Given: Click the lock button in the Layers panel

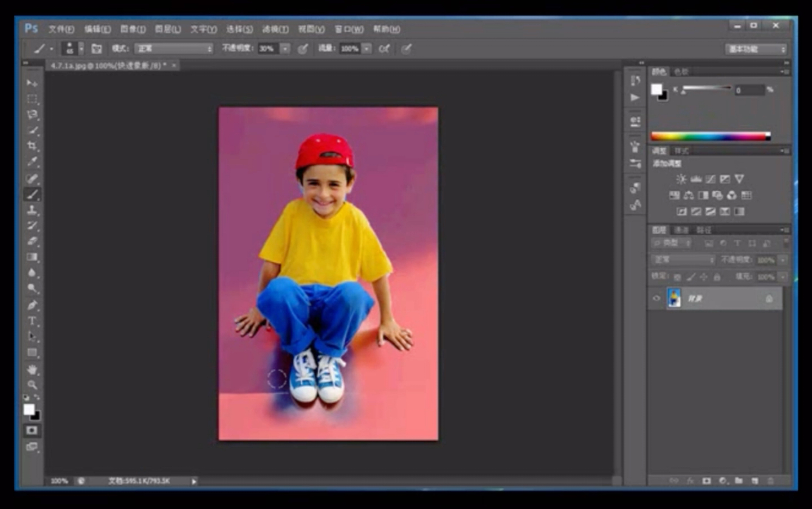Looking at the screenshot, I should click(x=718, y=277).
